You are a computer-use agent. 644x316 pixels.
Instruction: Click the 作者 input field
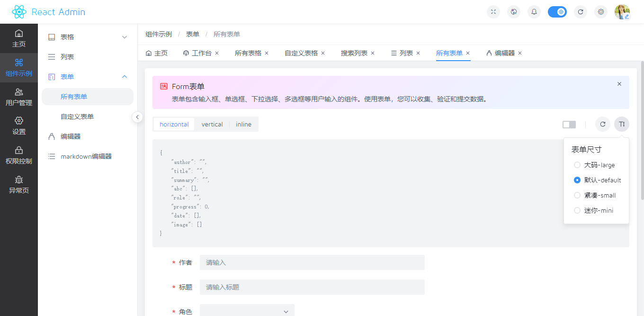click(x=312, y=262)
